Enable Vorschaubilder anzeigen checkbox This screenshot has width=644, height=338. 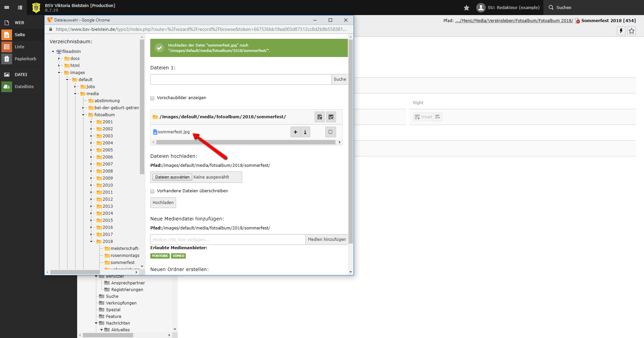[x=152, y=98]
